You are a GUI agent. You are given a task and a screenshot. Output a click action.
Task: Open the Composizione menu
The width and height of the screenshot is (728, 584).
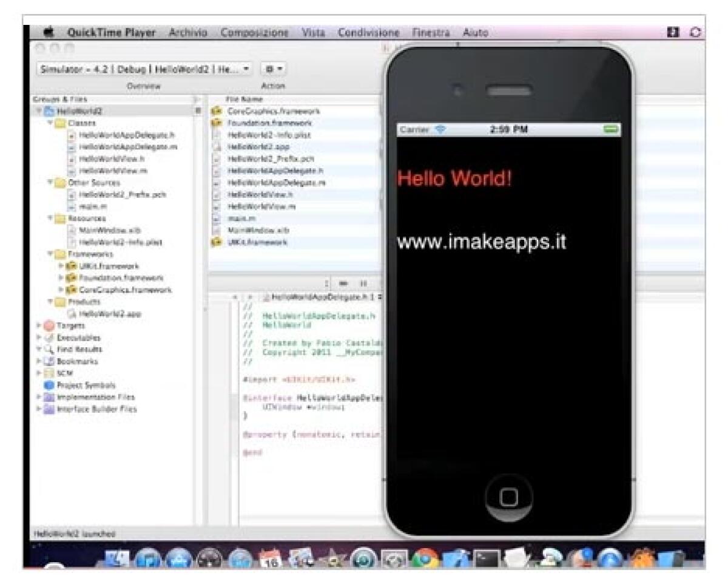point(255,33)
